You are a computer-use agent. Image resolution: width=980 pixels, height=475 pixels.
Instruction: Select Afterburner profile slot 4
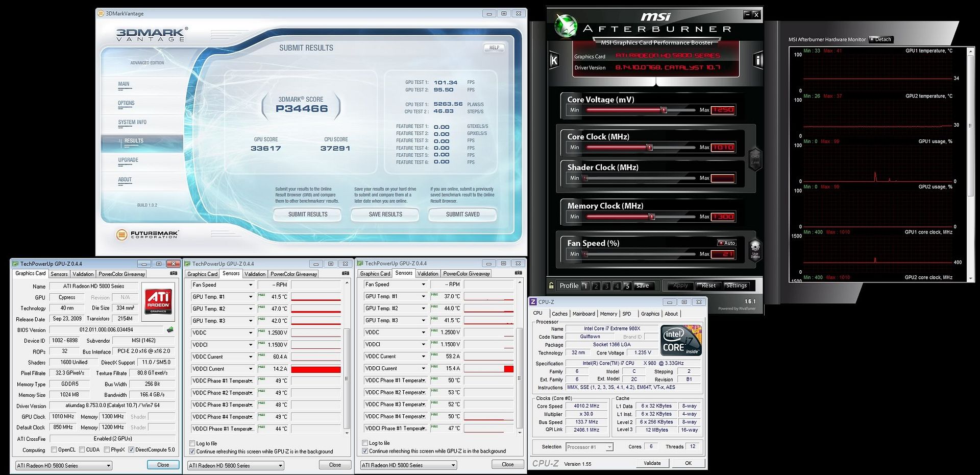tap(617, 286)
